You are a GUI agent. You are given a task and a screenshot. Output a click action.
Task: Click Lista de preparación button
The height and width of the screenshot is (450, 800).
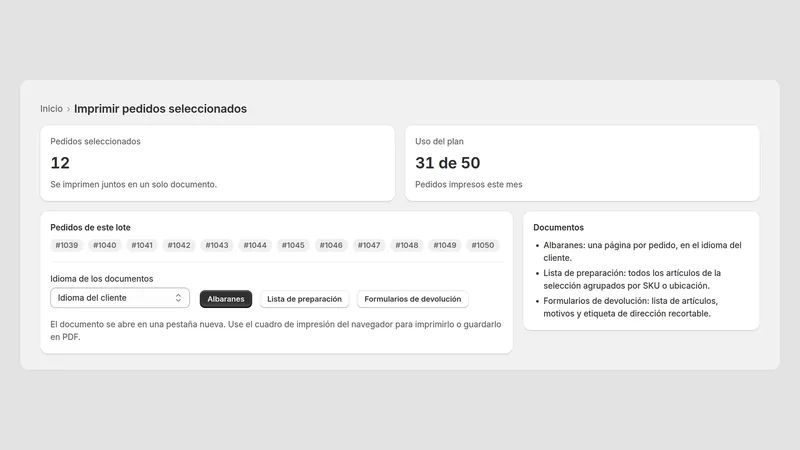pyautogui.click(x=305, y=299)
